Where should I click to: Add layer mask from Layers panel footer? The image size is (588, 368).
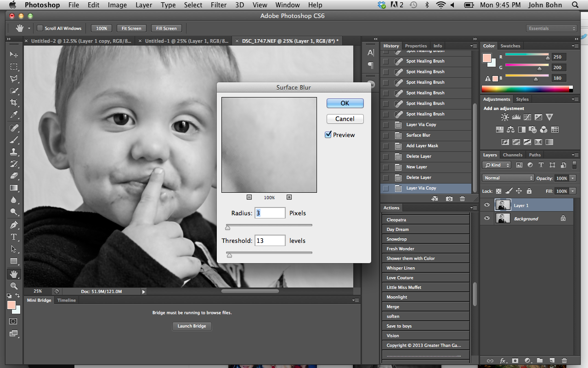click(515, 361)
